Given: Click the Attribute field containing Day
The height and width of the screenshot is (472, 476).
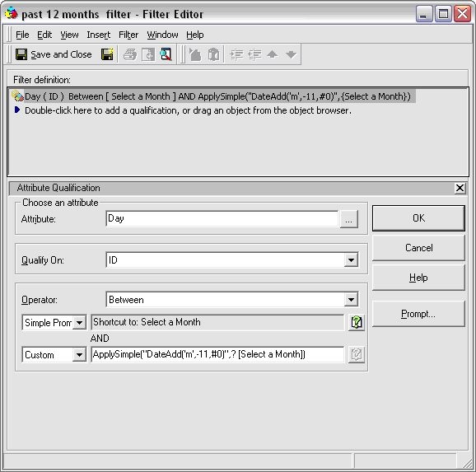Looking at the screenshot, I should (x=222, y=218).
